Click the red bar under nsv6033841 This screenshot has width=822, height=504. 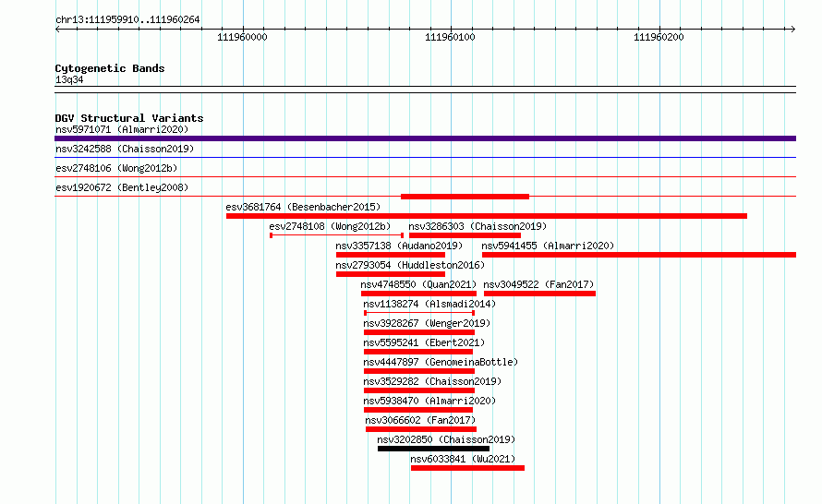467,468
